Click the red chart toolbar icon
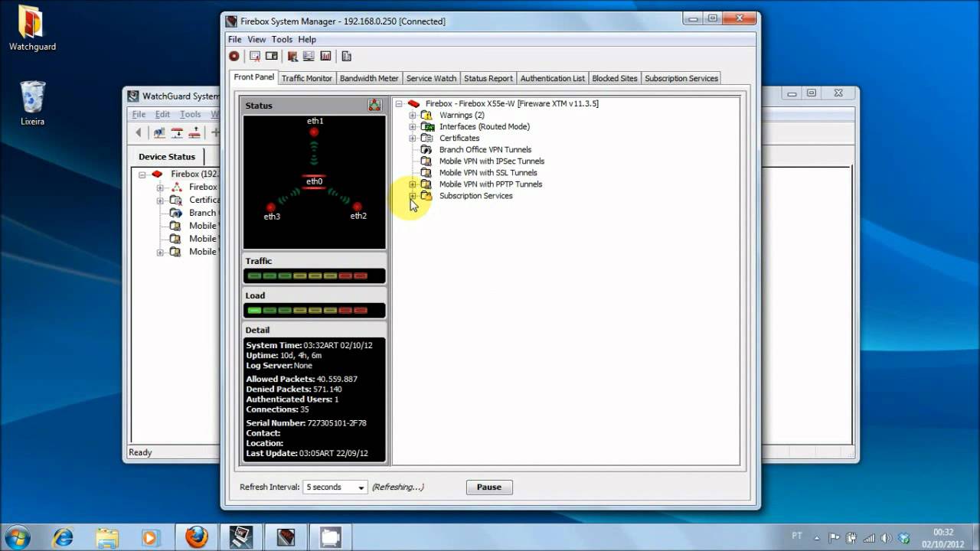 pos(325,56)
